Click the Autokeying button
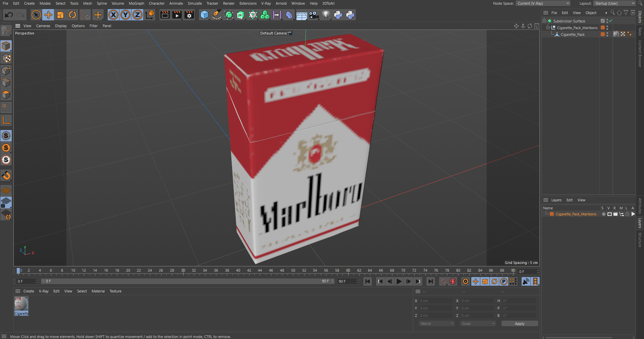 (453, 281)
